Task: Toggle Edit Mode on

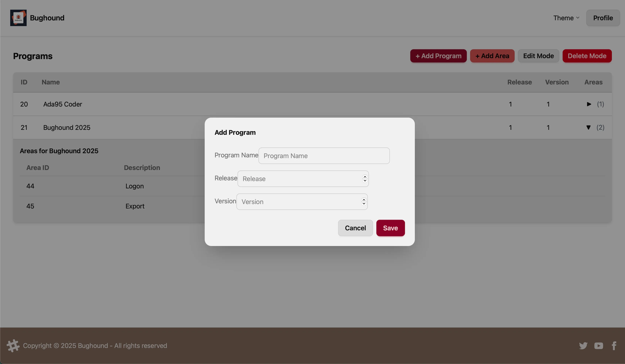Action: tap(538, 56)
